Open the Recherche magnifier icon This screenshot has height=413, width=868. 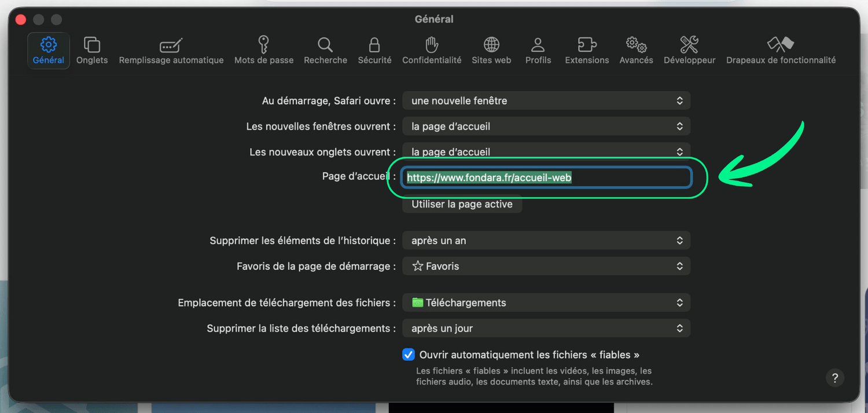point(325,45)
